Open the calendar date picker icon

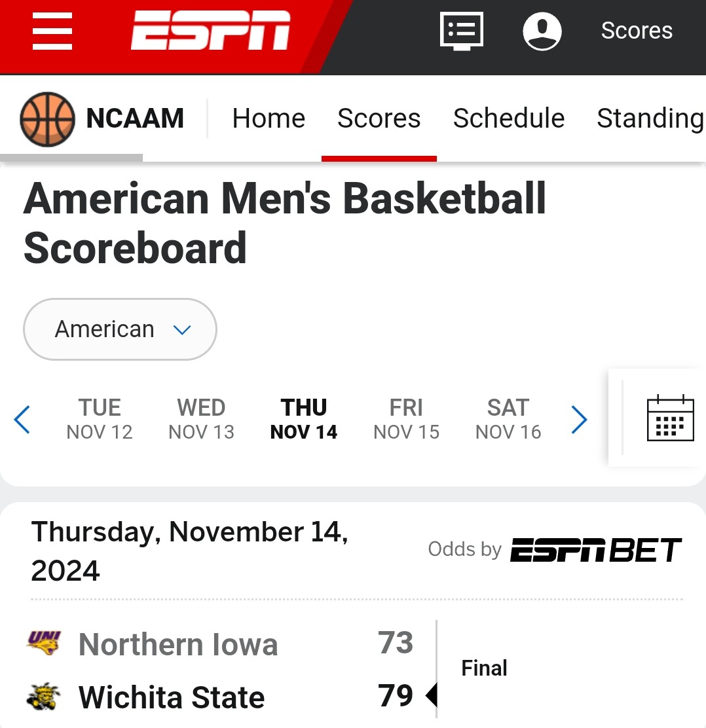670,418
